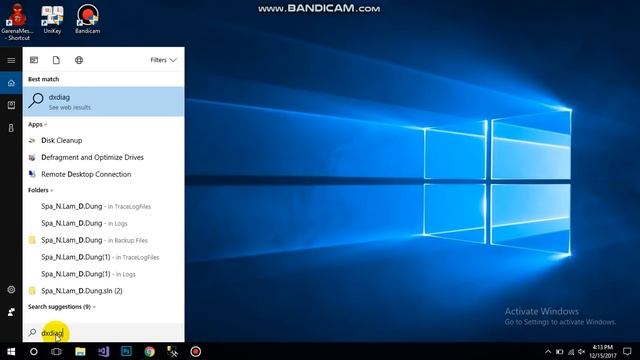Click the Windows Start button
This screenshot has width=640, height=360.
click(11, 351)
